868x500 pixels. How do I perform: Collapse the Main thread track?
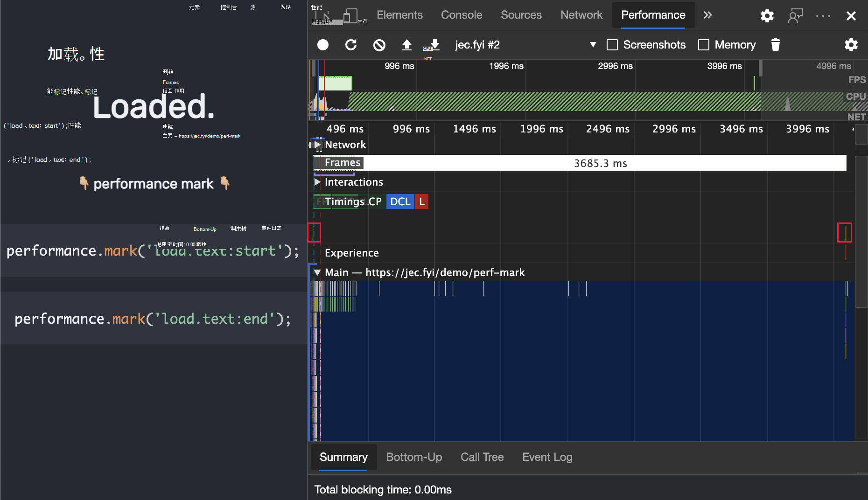pyautogui.click(x=317, y=272)
